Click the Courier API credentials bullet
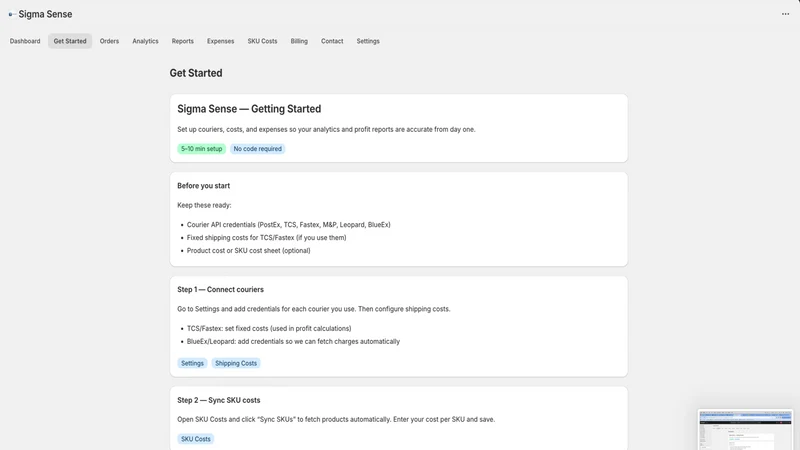This screenshot has width=800, height=450. (x=288, y=224)
